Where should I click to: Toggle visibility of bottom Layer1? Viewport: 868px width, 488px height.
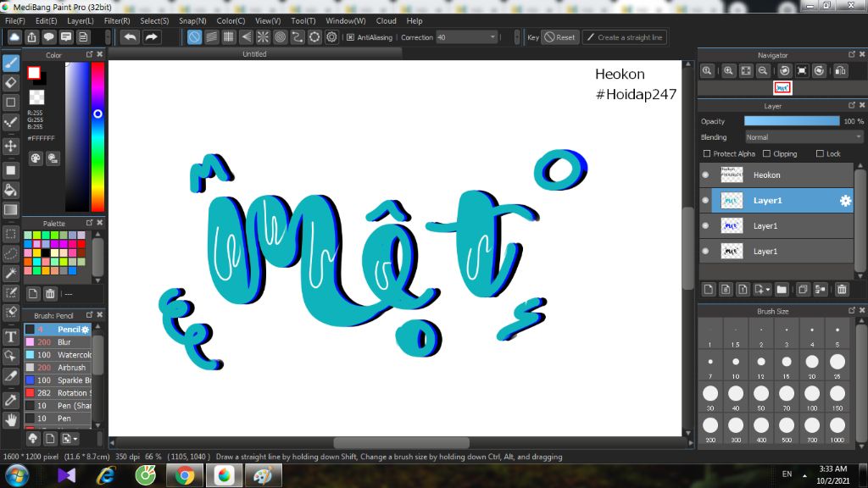point(705,251)
